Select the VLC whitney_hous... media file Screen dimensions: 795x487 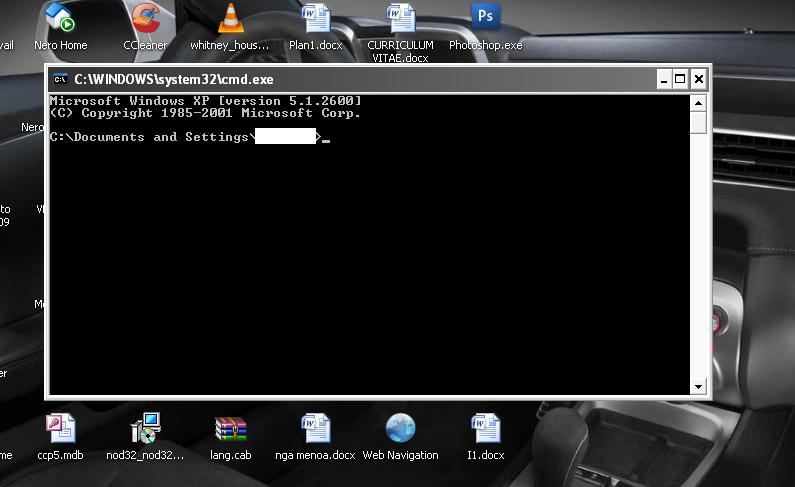click(x=230, y=20)
